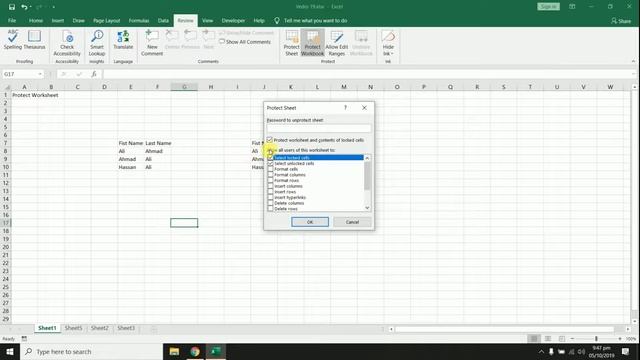Switch to the View tab
Viewport: 640px width, 360px height.
207,20
